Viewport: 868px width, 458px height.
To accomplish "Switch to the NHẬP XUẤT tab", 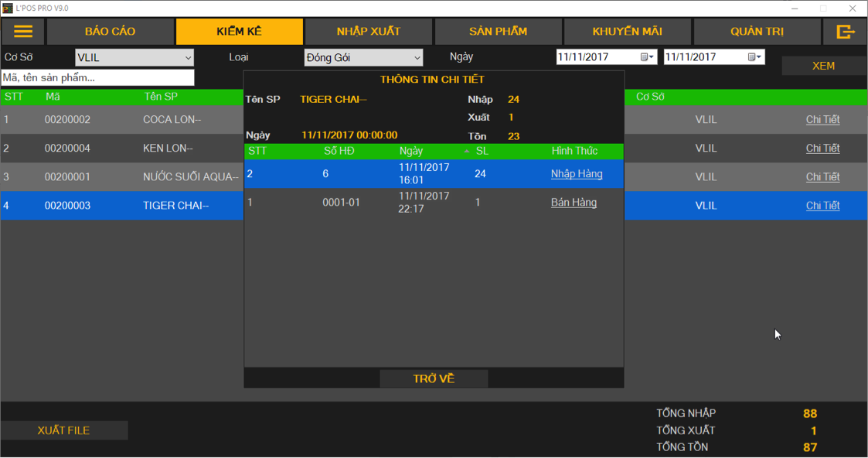I will pos(369,32).
